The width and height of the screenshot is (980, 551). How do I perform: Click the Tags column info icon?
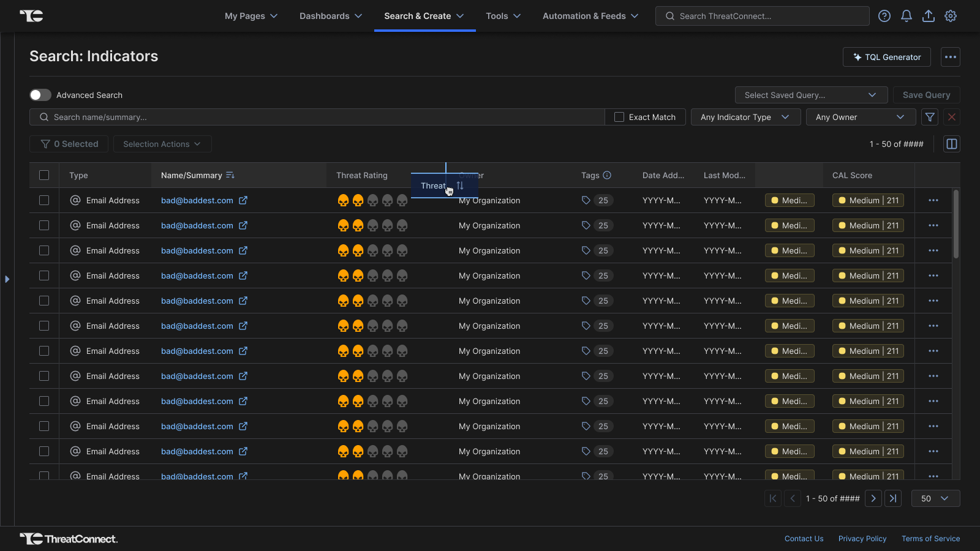click(607, 175)
